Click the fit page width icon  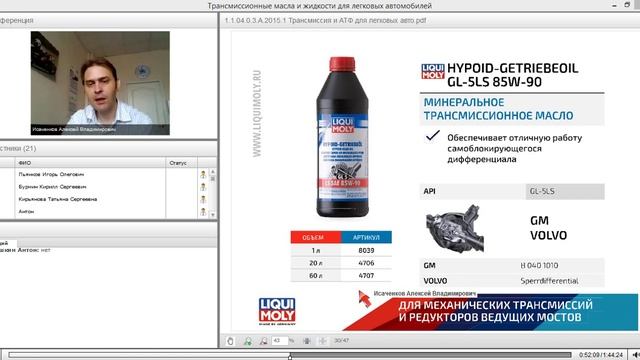pos(322,341)
